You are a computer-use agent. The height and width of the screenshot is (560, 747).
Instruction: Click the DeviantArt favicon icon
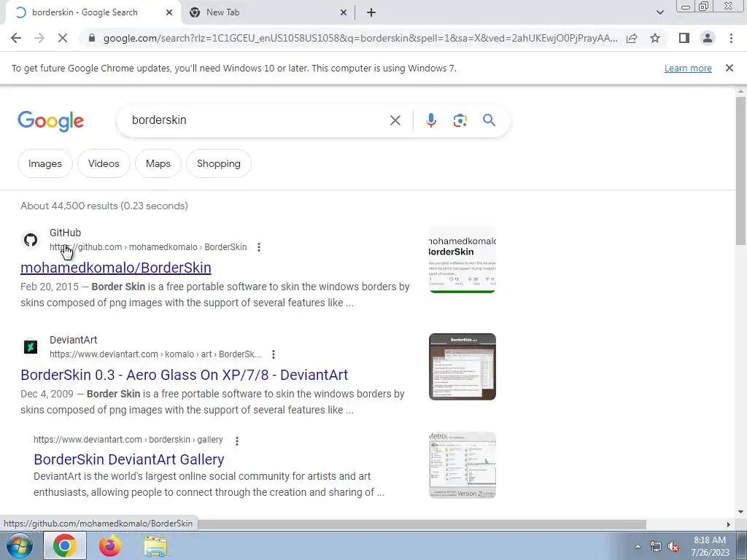(x=31, y=347)
